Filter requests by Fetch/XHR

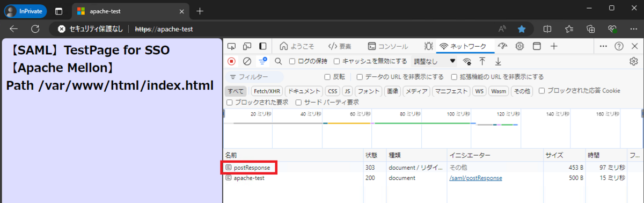(267, 91)
